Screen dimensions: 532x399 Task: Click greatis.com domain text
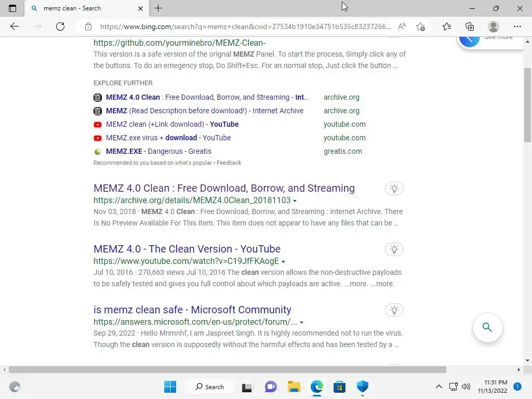343,152
